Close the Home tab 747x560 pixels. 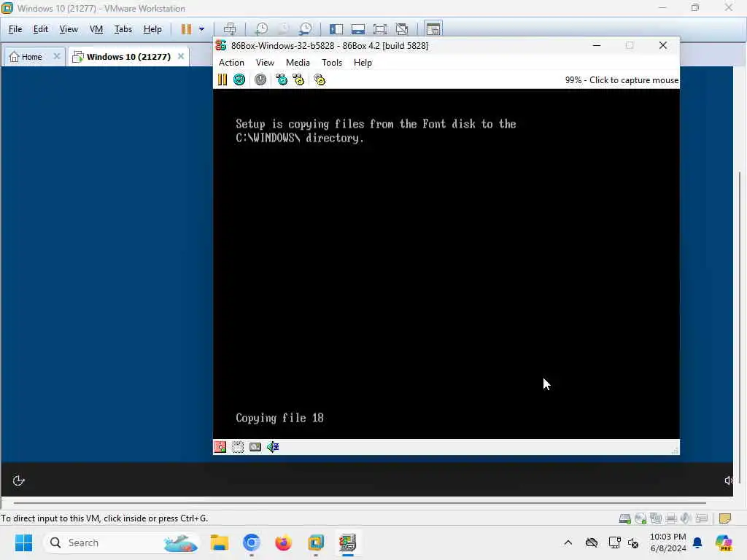pos(57,56)
